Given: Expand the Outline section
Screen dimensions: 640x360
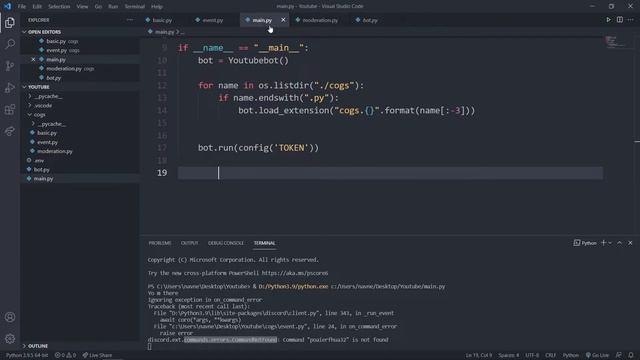Looking at the screenshot, I should click(38, 346).
